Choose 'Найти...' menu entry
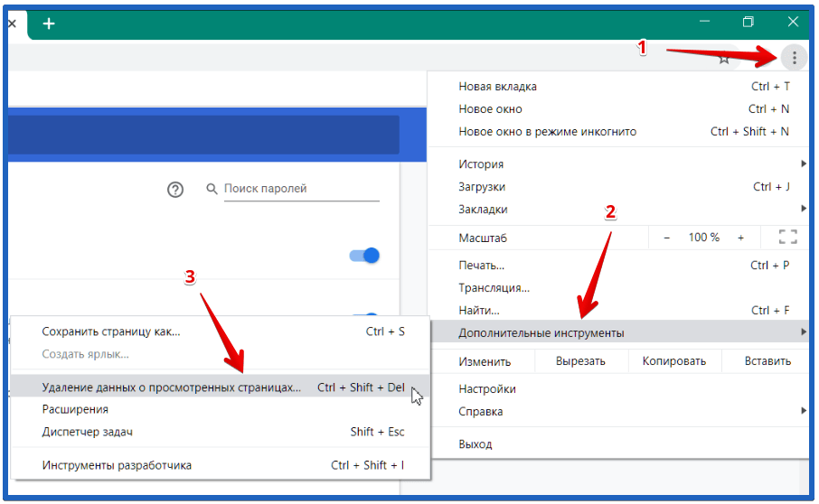This screenshot has height=504, width=819. tap(618, 311)
